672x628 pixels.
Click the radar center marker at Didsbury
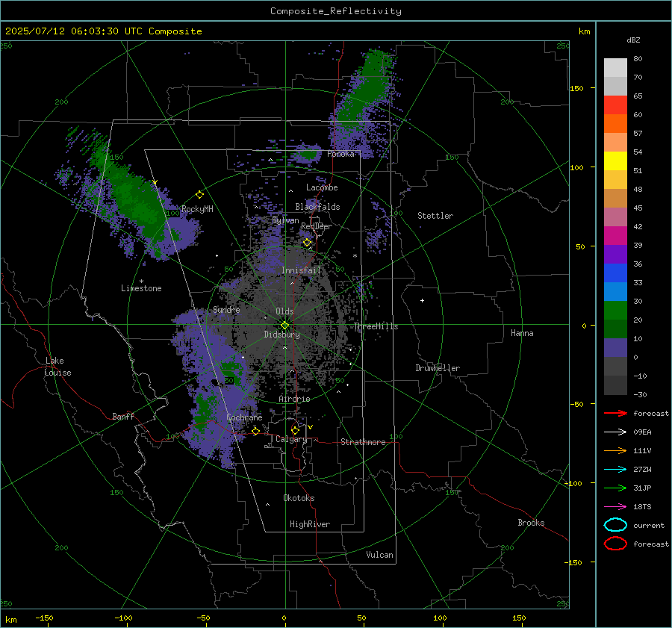pos(285,326)
